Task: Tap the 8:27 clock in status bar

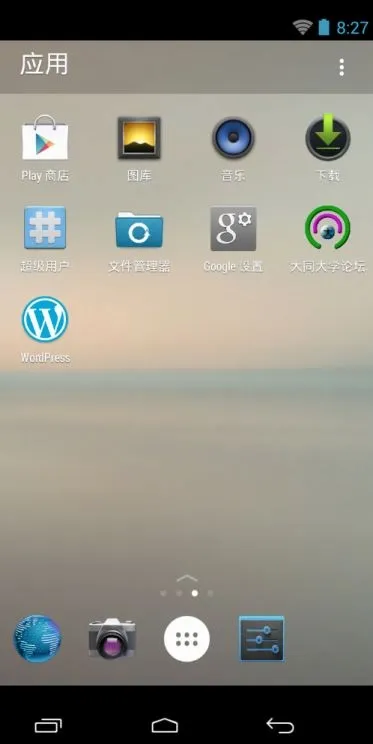Action: tap(352, 28)
